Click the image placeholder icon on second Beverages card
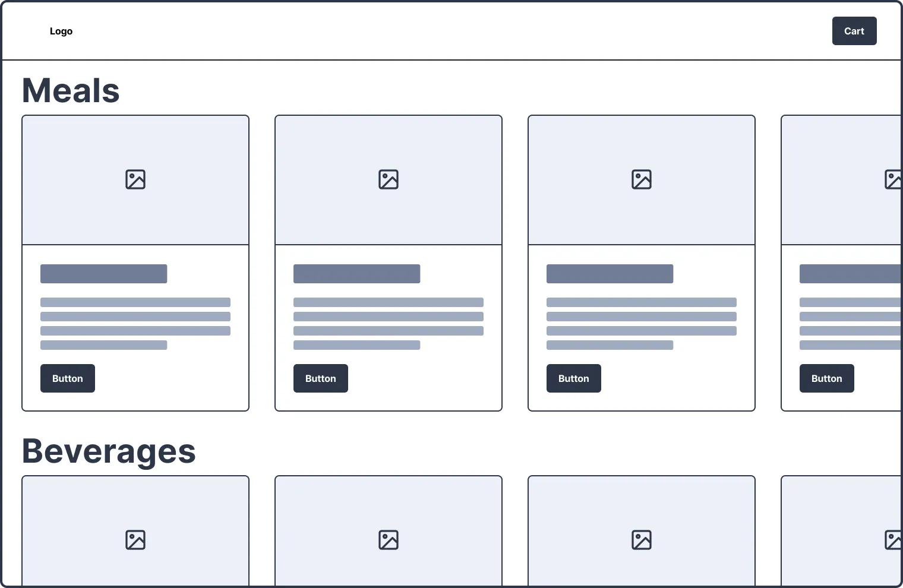 click(x=388, y=539)
